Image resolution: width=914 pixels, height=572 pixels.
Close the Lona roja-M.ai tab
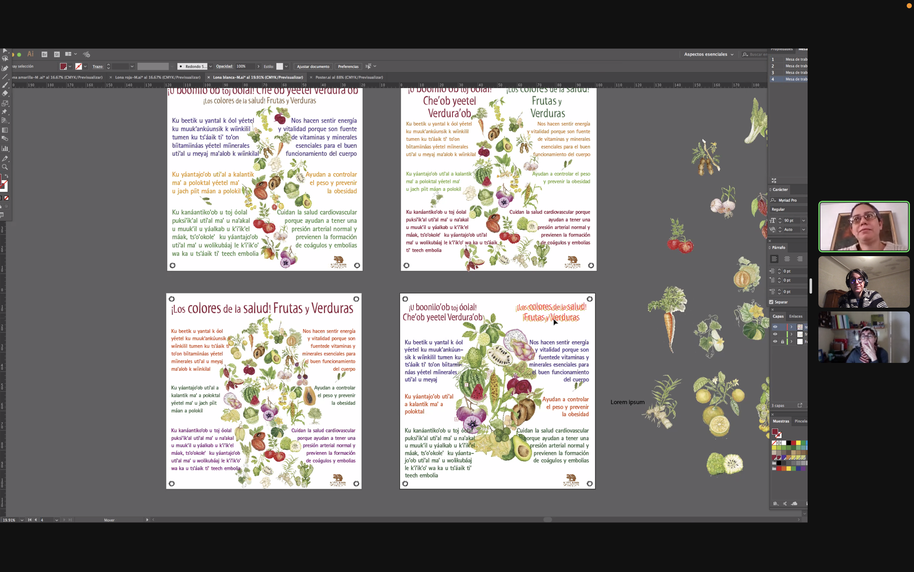pos(111,77)
